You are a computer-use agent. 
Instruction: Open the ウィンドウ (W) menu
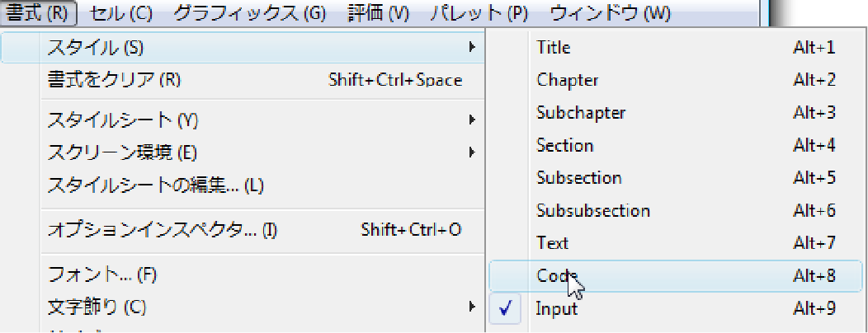pyautogui.click(x=610, y=13)
